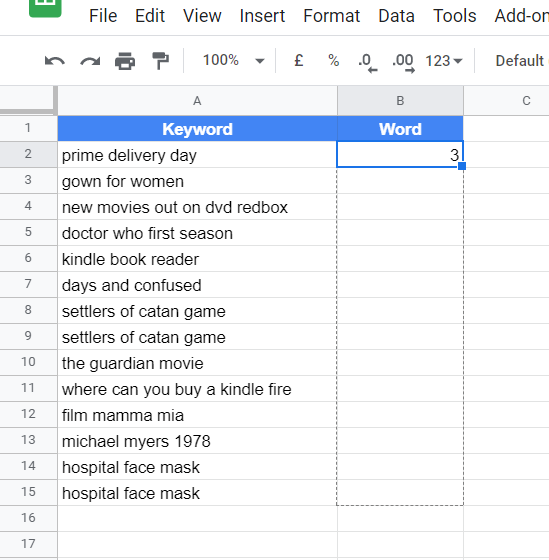Select column A header
Image resolution: width=549 pixels, height=560 pixels.
tap(197, 101)
